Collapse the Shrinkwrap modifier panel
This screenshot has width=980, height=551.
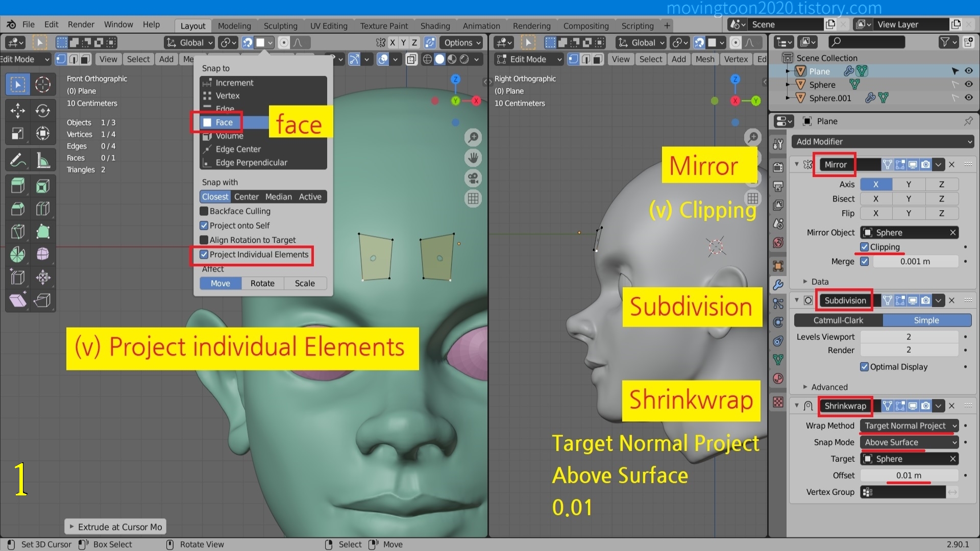pyautogui.click(x=796, y=406)
